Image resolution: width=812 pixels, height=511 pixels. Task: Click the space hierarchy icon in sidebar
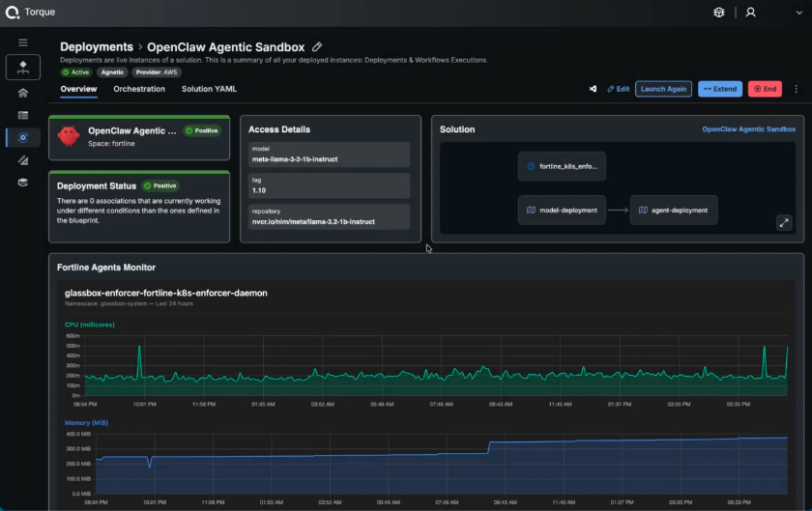23,68
